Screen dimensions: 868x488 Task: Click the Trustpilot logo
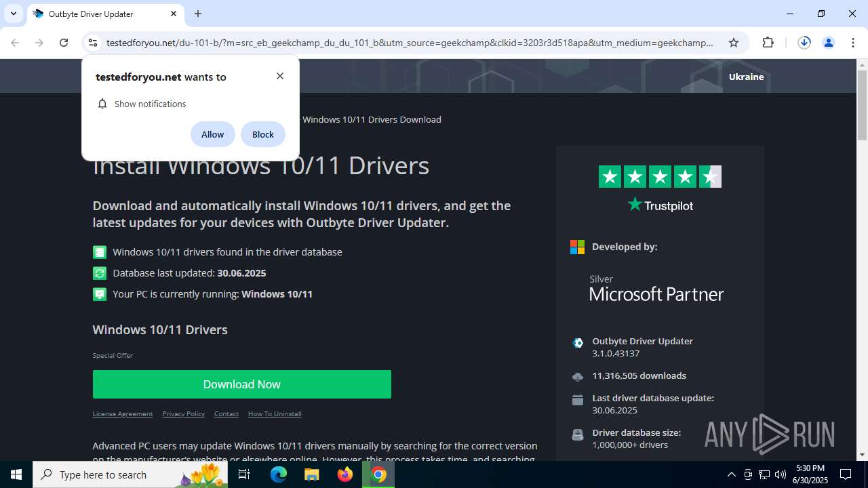tap(660, 205)
